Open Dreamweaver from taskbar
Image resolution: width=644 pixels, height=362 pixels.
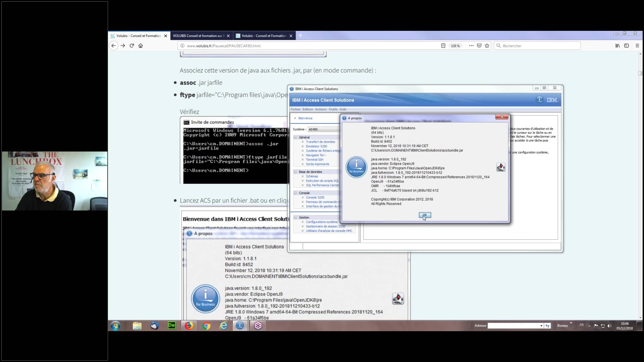pyautogui.click(x=172, y=325)
